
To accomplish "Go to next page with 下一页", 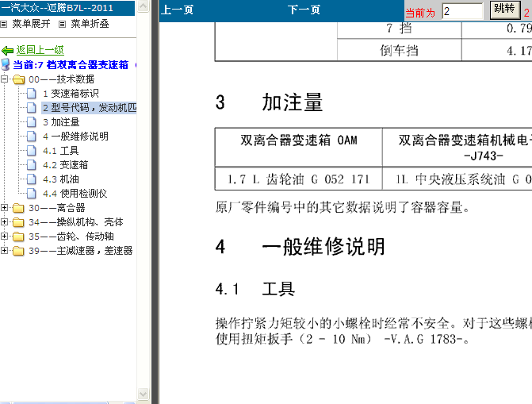I will click(x=304, y=10).
